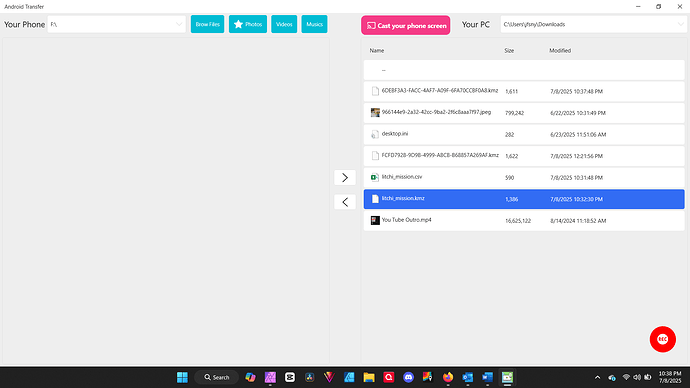The image size is (690, 388).
Task: Open DaVinci Resolve from the taskbar
Action: [x=310, y=377]
